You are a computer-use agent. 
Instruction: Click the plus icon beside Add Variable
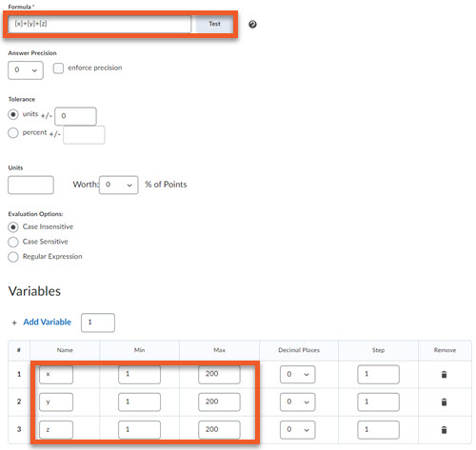[14, 323]
